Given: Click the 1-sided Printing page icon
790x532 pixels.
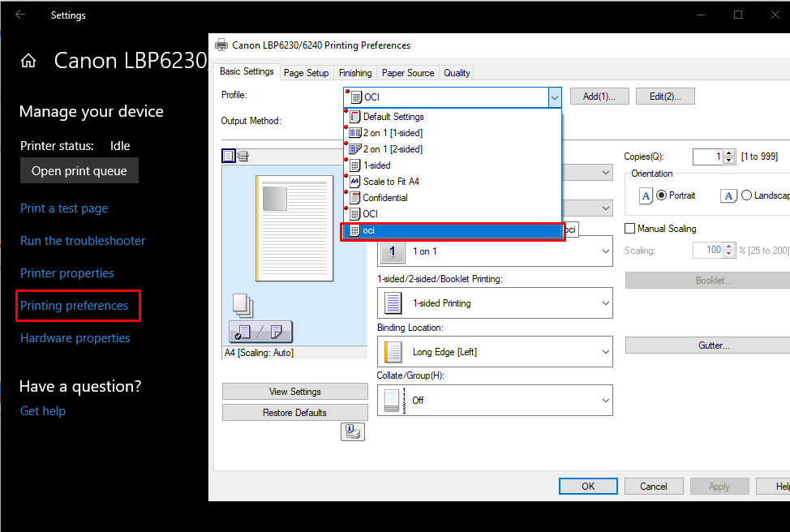Looking at the screenshot, I should 393,302.
